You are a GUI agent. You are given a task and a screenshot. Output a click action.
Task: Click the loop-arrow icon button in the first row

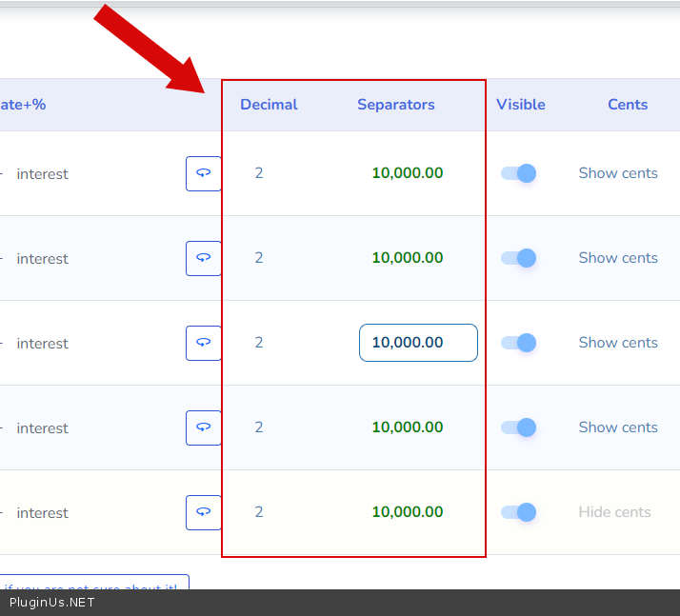(203, 173)
